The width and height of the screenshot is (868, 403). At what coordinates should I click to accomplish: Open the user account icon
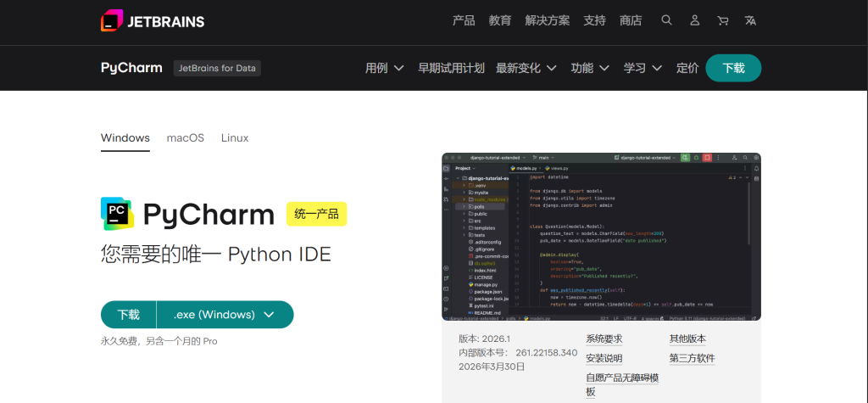(x=695, y=20)
